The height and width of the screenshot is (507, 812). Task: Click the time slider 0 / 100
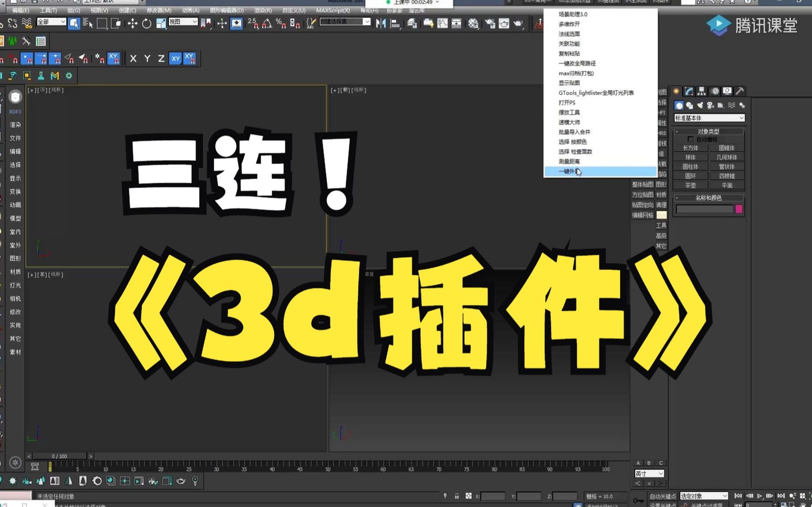pyautogui.click(x=60, y=456)
